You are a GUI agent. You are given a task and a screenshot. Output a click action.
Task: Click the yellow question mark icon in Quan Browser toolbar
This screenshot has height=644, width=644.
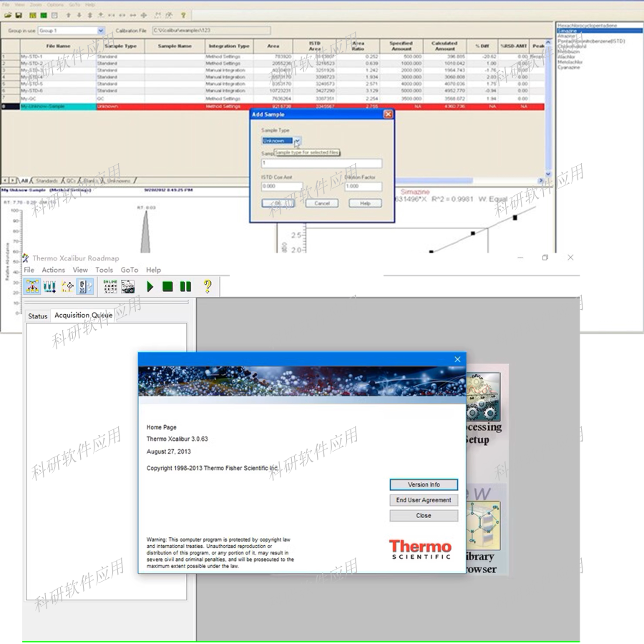(x=183, y=15)
